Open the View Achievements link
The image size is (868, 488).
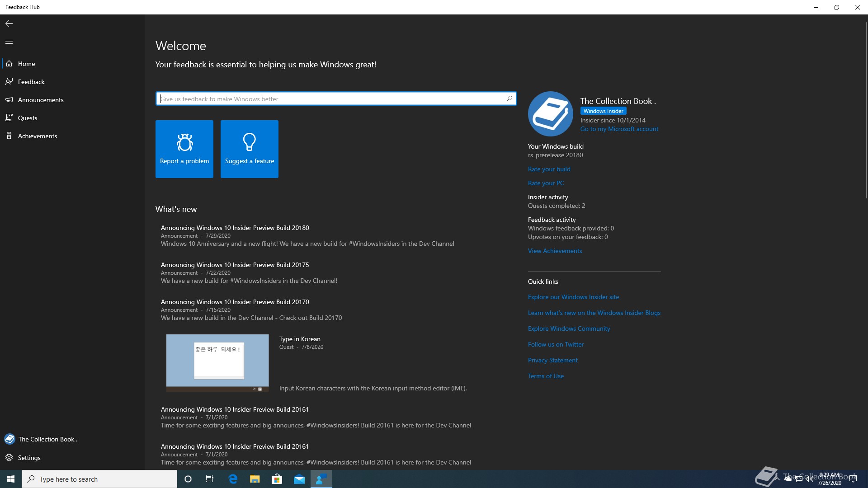click(555, 251)
